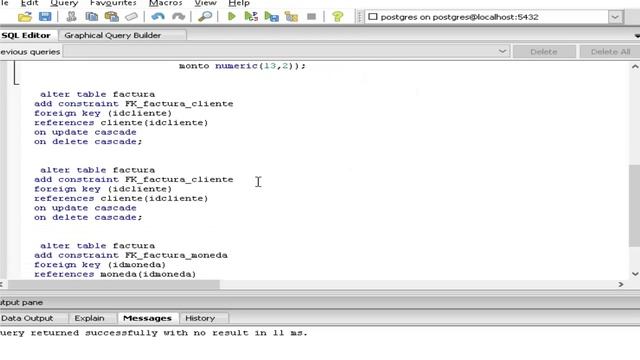This screenshot has height=360, width=640.
Task: Click the horizontal scroll right arrow
Action: pyautogui.click(x=621, y=284)
